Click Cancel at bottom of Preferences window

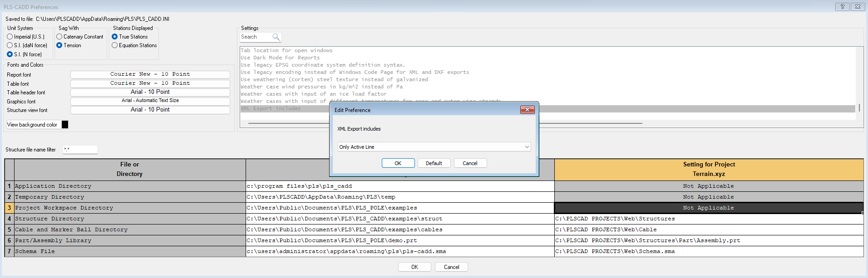(451, 267)
